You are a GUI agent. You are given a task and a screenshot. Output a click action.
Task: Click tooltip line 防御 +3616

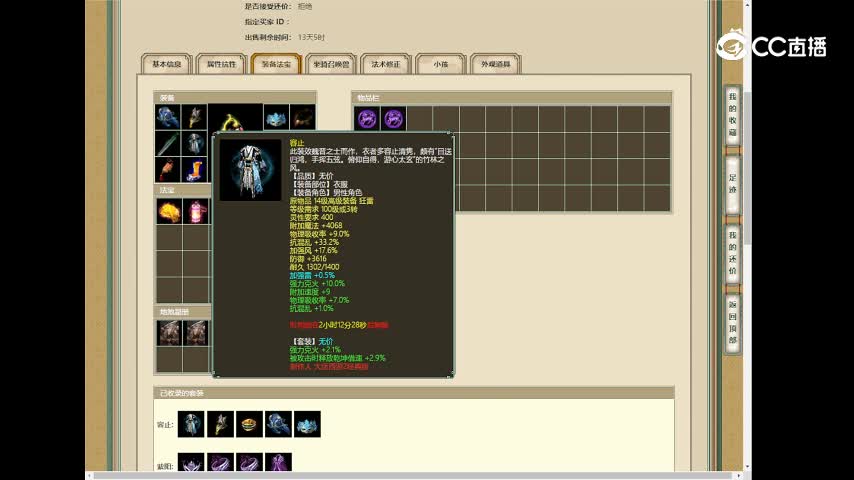click(x=308, y=259)
